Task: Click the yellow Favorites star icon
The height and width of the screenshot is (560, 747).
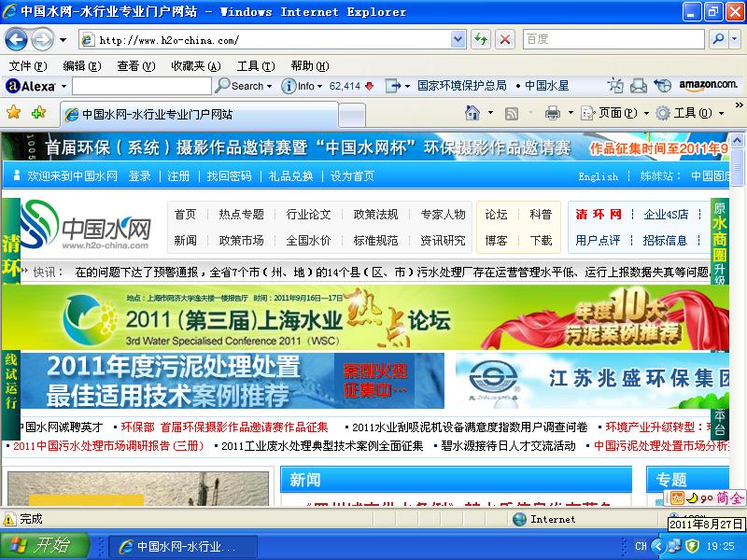Action: [x=14, y=112]
